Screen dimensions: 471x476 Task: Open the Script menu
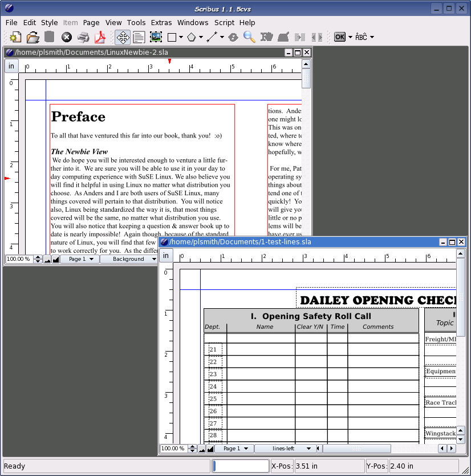pyautogui.click(x=224, y=23)
